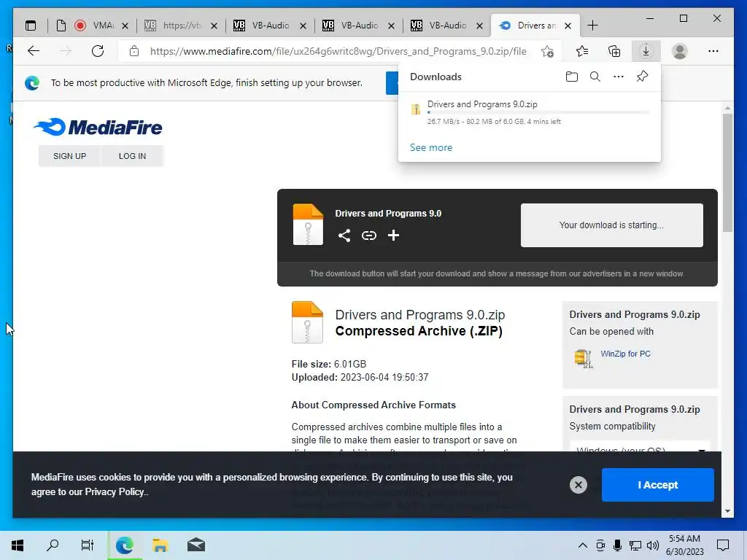
Task: Click the address bar URL
Action: [x=338, y=51]
